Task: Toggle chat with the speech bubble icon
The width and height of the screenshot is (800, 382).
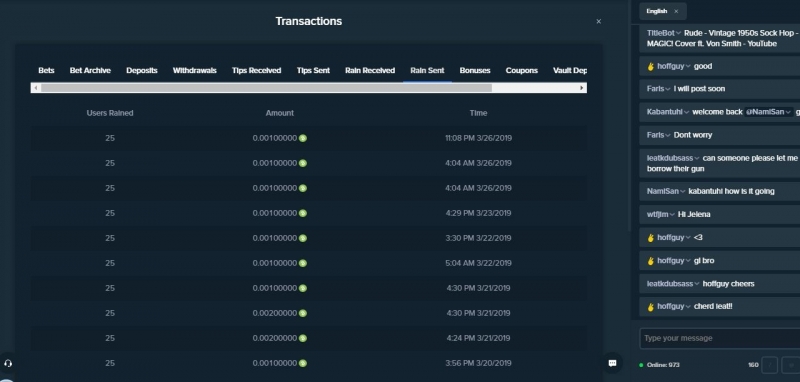Action: [x=612, y=363]
